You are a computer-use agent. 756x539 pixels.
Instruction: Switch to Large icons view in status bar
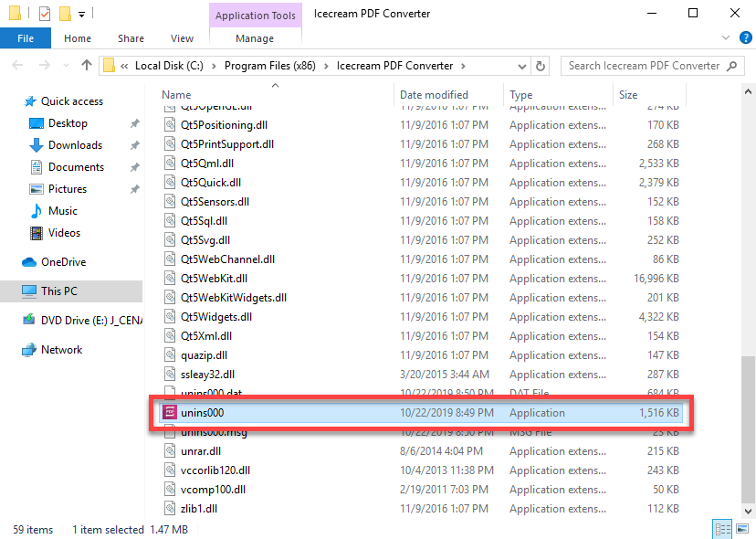tap(742, 529)
